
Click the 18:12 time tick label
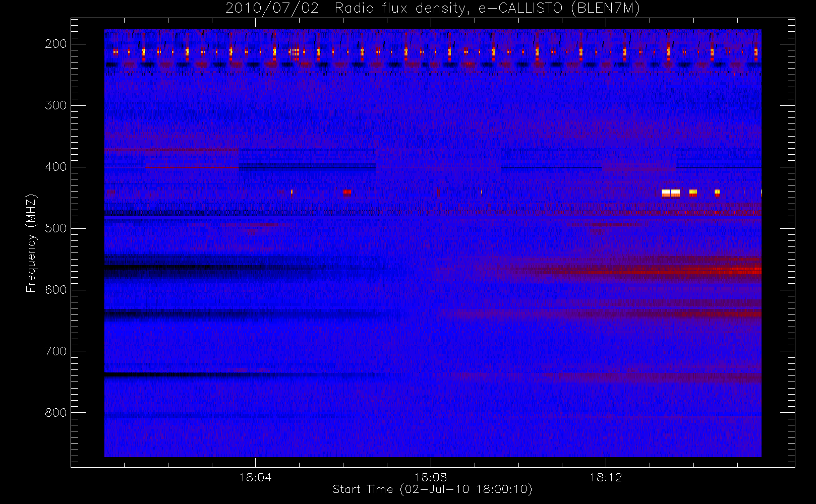[x=606, y=477]
